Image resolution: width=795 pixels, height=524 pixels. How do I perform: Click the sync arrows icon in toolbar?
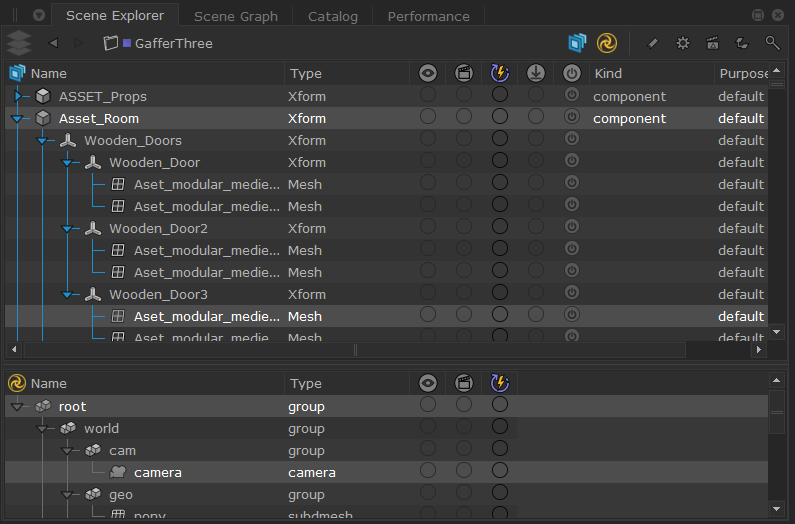[x=742, y=43]
